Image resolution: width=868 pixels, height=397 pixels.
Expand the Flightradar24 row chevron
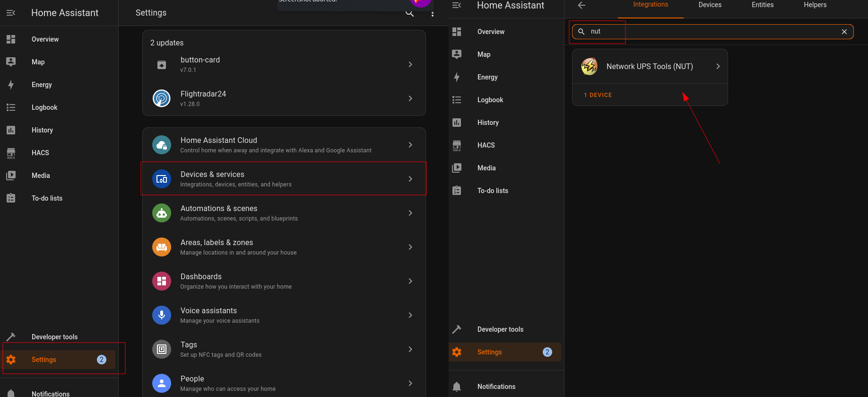click(410, 98)
